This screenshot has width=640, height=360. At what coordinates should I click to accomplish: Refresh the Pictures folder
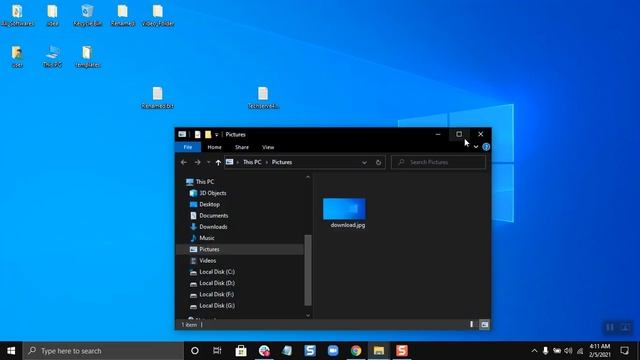click(x=378, y=162)
